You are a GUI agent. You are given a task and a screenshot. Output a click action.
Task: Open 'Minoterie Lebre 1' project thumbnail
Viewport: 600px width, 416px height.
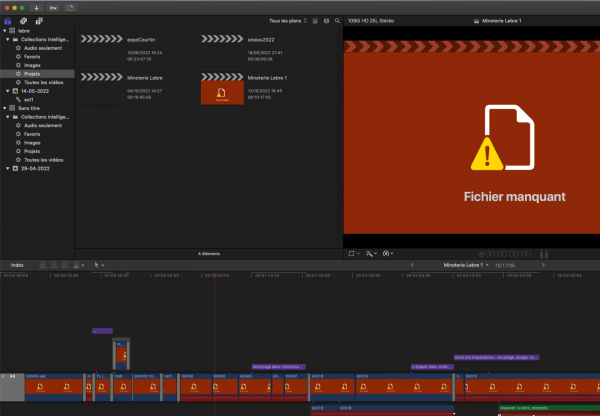[x=220, y=93]
